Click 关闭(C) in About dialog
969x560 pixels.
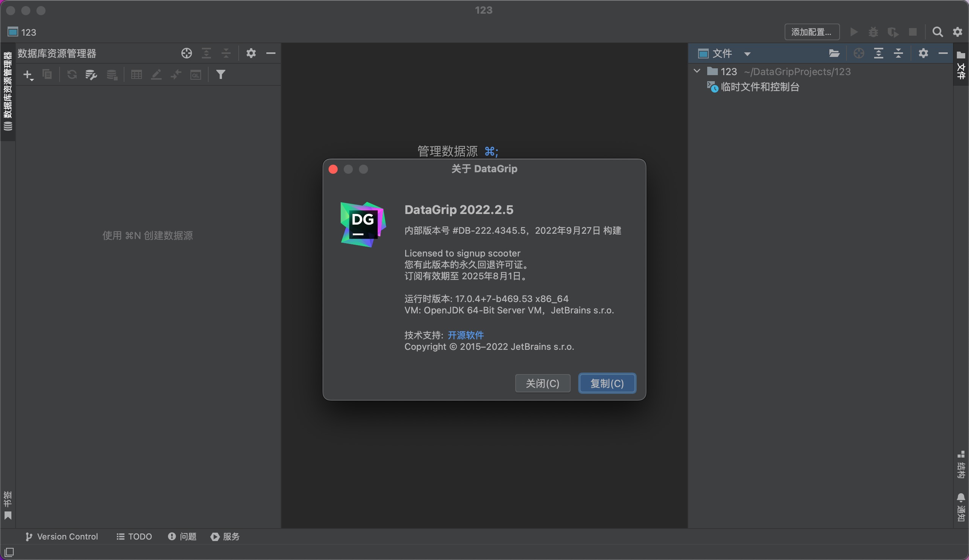point(543,383)
